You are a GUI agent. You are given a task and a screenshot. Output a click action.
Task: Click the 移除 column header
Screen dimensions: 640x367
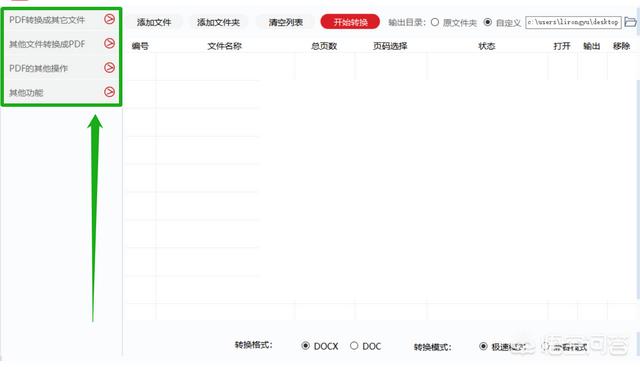click(x=621, y=46)
